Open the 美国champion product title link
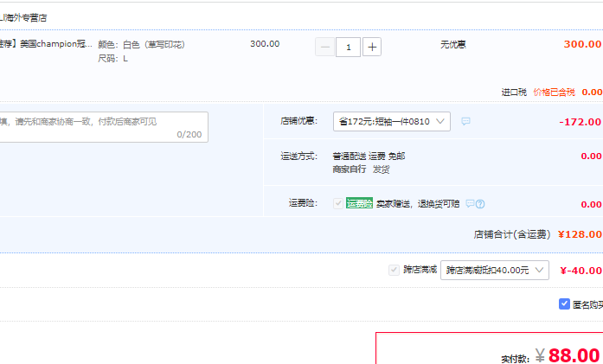 tap(46, 44)
